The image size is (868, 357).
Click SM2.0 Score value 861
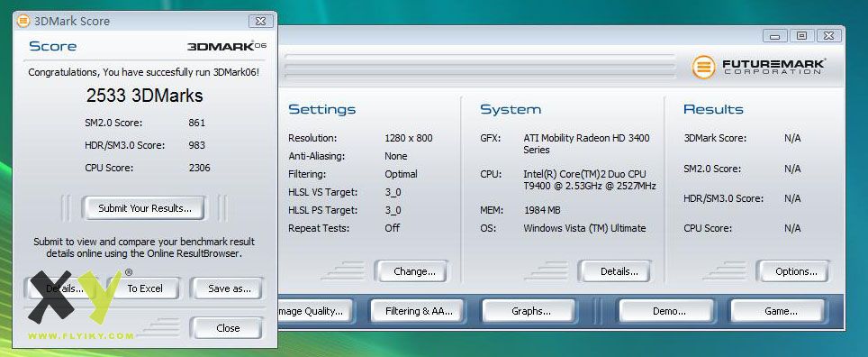[196, 124]
